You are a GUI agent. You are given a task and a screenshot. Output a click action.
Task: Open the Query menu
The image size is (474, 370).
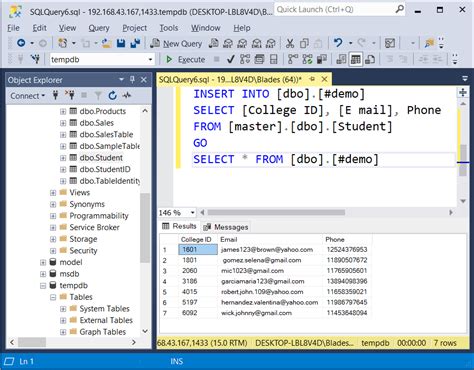pos(99,28)
